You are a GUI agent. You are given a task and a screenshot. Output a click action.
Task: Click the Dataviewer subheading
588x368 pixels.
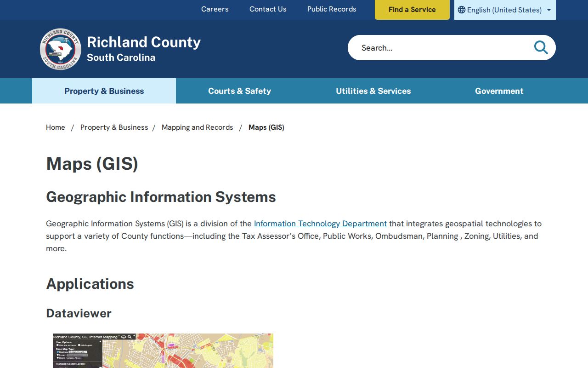click(x=79, y=313)
